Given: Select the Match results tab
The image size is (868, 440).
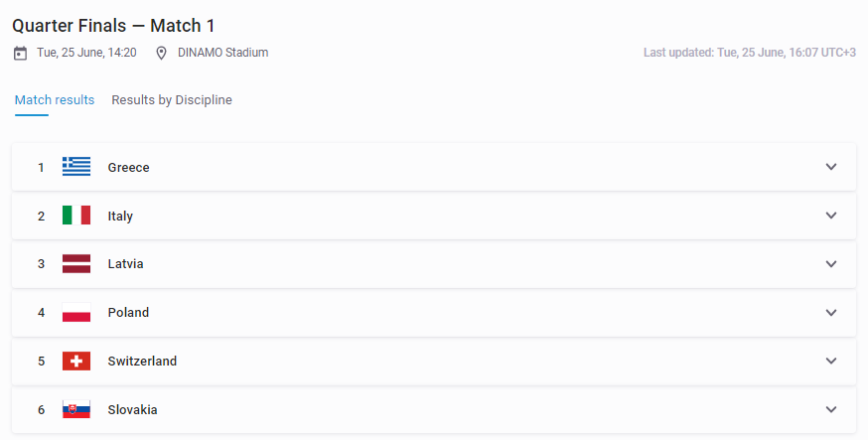Looking at the screenshot, I should (x=55, y=100).
